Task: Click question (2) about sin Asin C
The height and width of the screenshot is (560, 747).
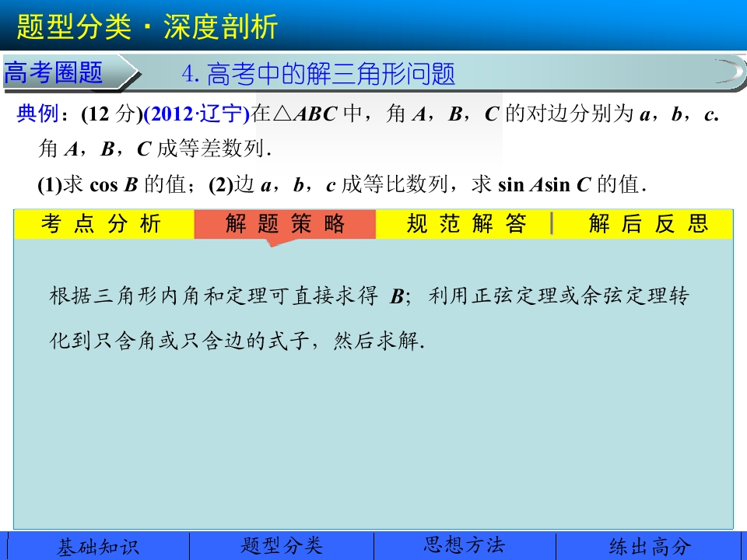Action: pos(427,184)
